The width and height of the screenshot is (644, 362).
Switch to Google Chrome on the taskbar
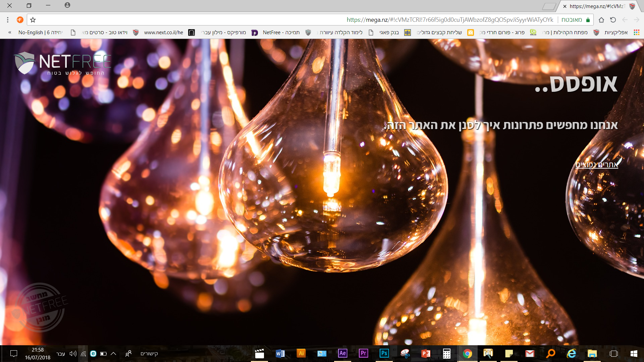(x=468, y=354)
